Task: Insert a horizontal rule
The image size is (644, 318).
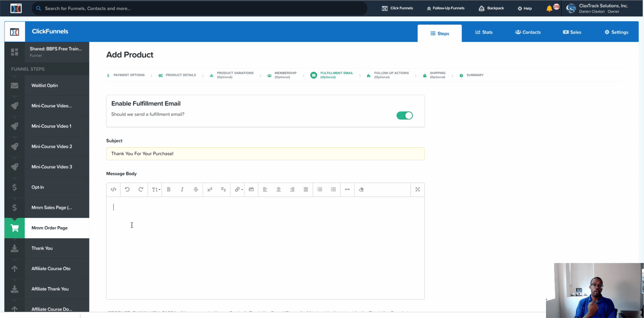Action: click(347, 190)
